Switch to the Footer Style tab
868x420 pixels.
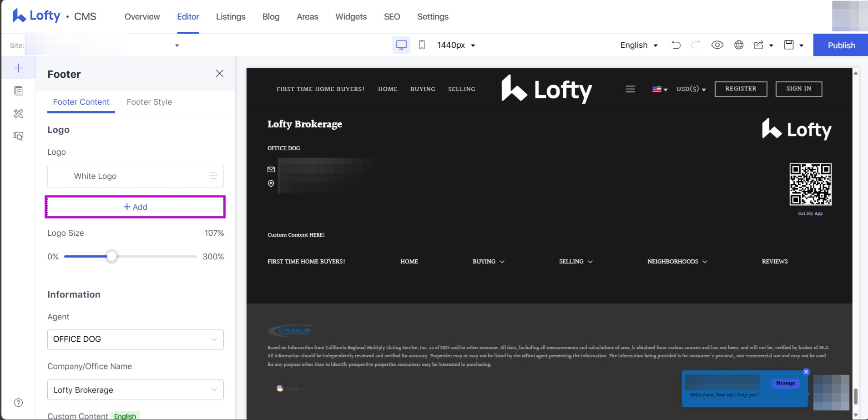tap(149, 102)
